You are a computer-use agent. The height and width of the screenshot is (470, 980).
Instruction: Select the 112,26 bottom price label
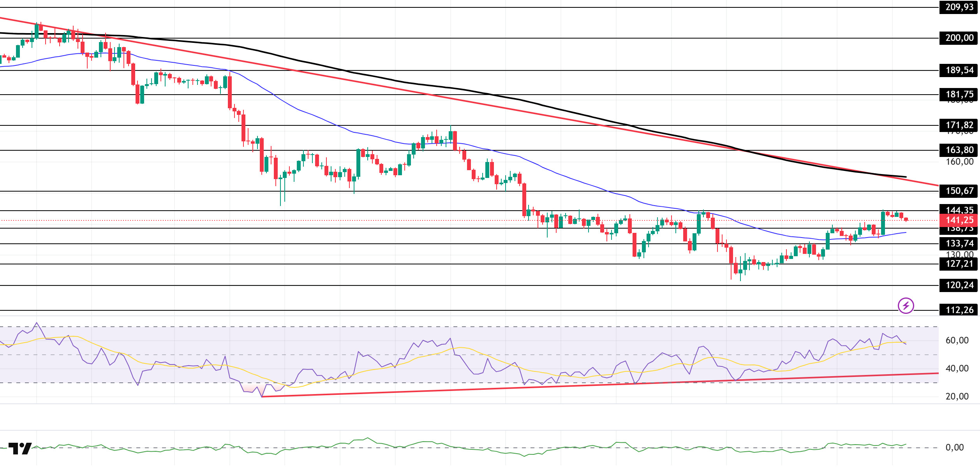959,310
